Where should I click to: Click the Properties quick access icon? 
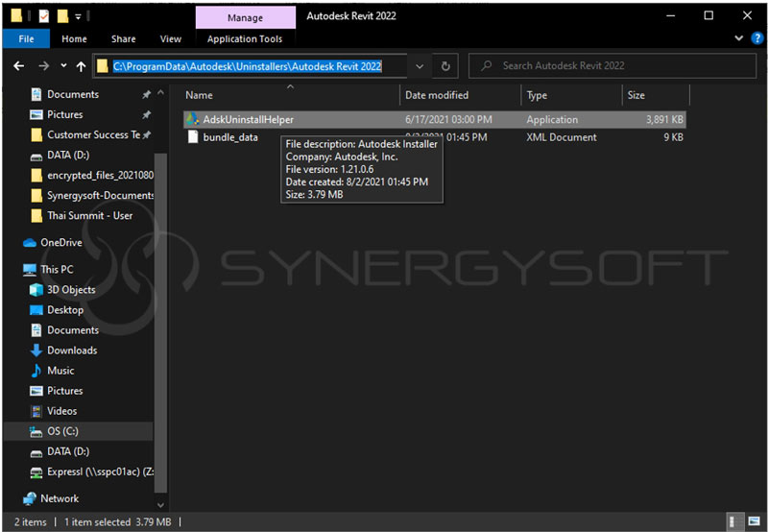pos(43,16)
